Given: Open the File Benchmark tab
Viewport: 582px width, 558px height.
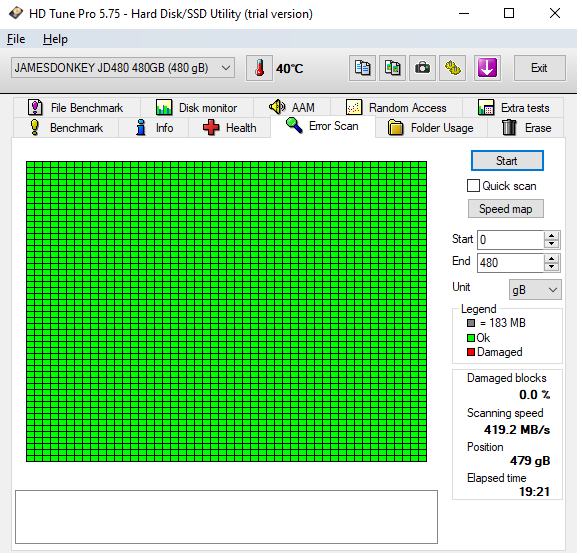Looking at the screenshot, I should point(77,108).
